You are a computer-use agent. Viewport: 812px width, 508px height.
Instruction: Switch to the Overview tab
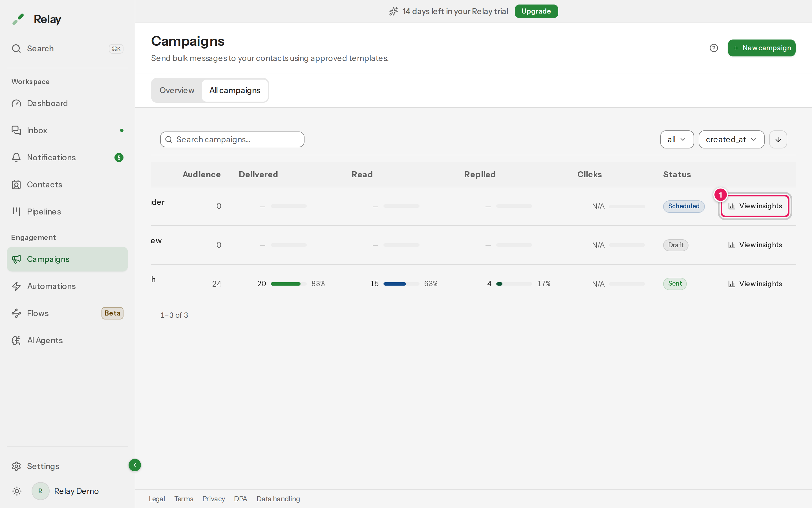tap(177, 90)
